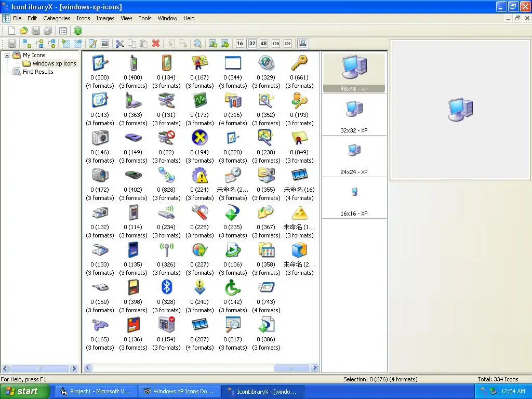Image resolution: width=532 pixels, height=399 pixels.
Task: Paste from clipboard toolbar icon
Action: click(144, 44)
